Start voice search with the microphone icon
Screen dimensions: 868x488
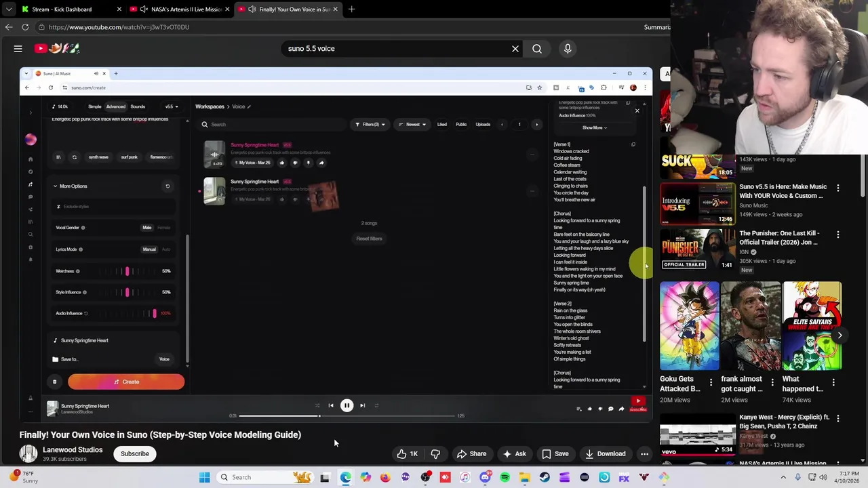point(568,49)
